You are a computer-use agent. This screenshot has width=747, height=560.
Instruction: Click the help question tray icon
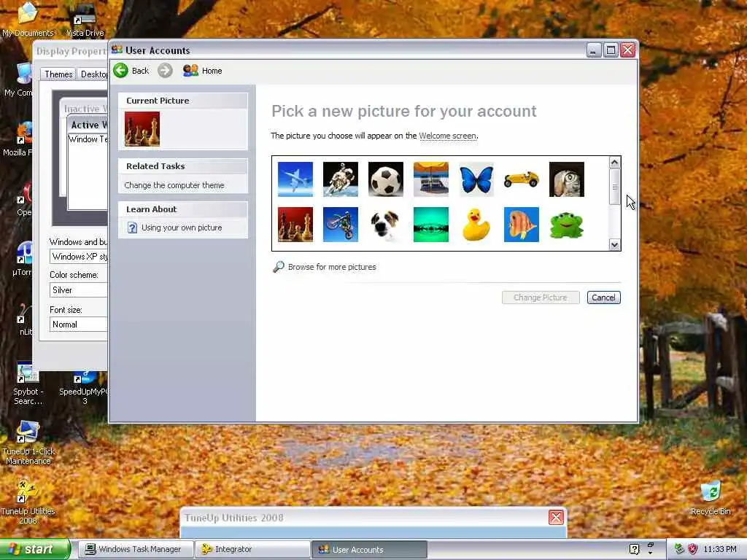point(634,549)
